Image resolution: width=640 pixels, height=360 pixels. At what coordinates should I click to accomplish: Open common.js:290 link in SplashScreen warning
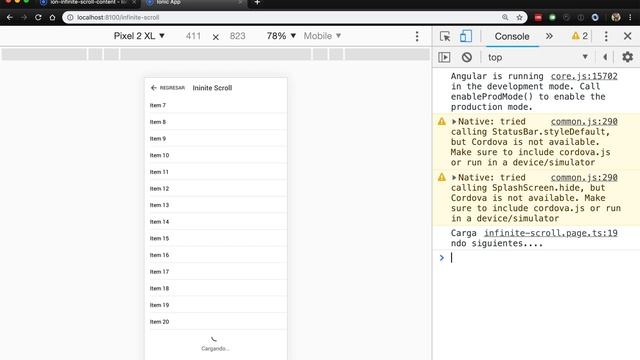[x=584, y=178]
